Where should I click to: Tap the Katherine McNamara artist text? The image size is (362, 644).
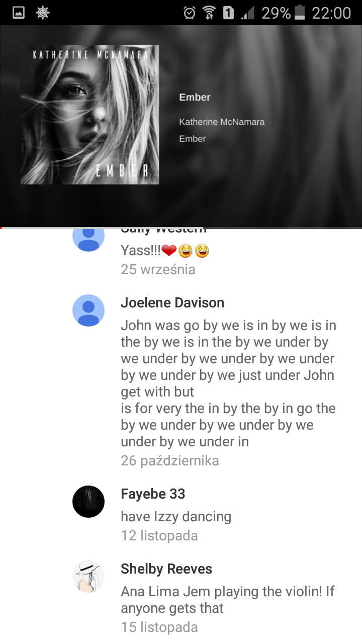point(222,122)
